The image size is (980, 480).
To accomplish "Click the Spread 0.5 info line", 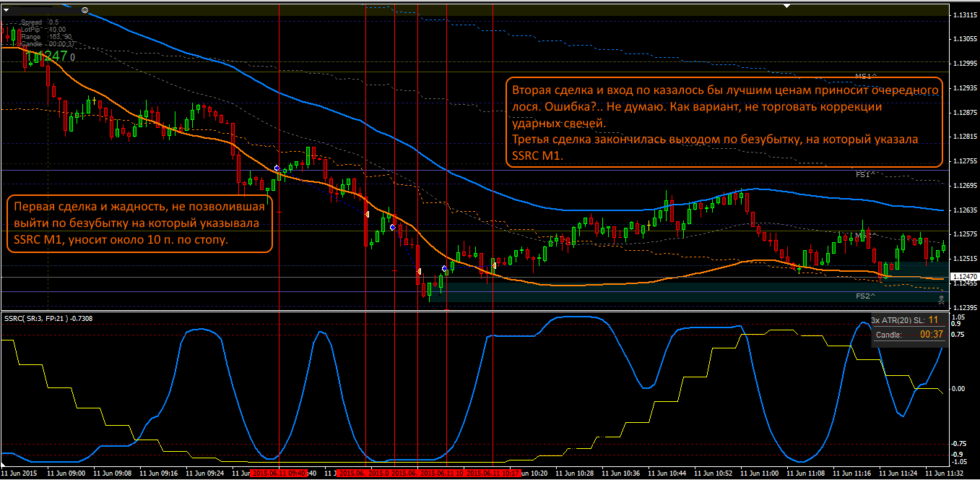I will click(x=40, y=22).
